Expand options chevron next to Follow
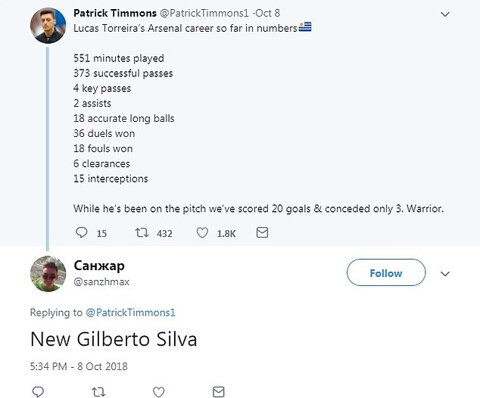The image size is (480, 398). pos(445,274)
